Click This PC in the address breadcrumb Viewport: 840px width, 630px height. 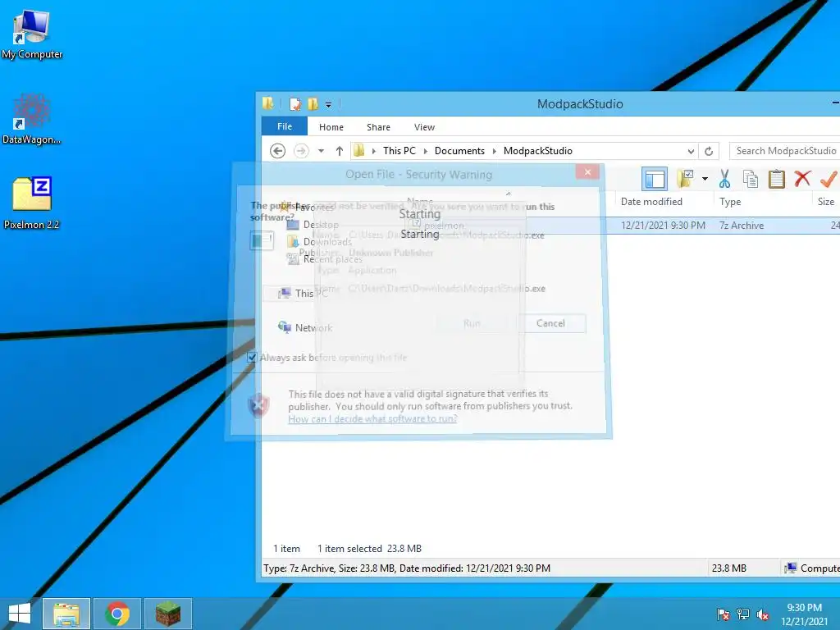tap(399, 151)
